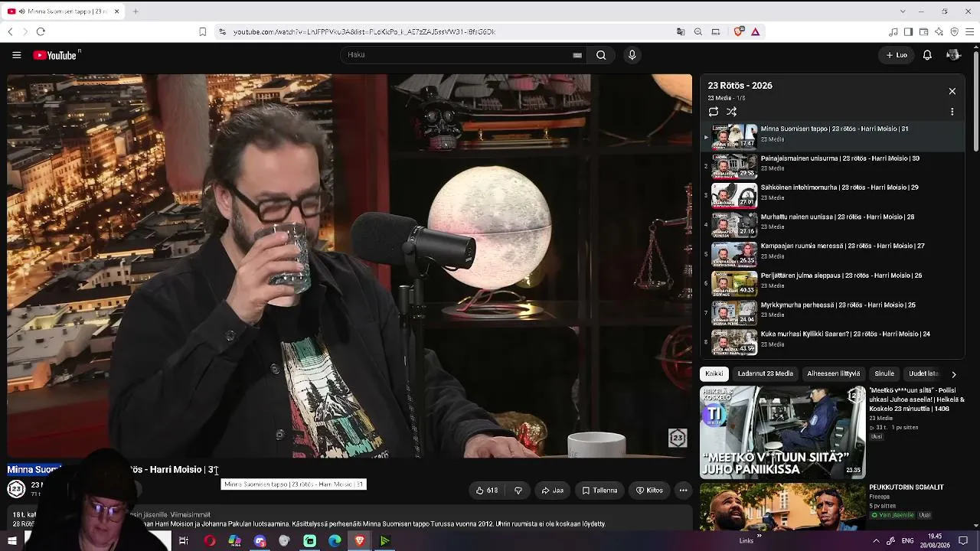This screenshot has height=551, width=980.
Task: Open a new browser tab
Action: click(x=136, y=11)
